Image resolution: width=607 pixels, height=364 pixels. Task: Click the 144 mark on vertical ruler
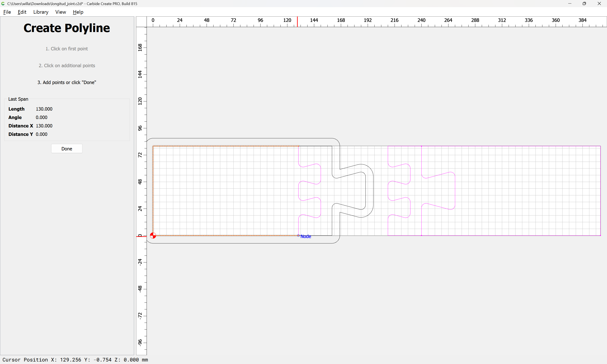click(x=140, y=74)
